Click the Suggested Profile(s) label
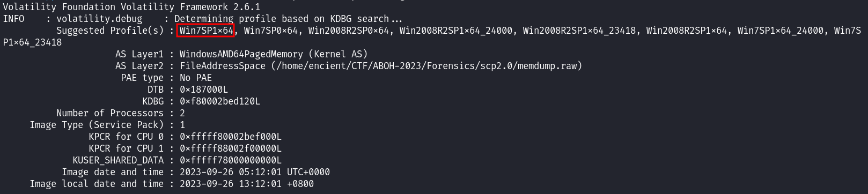The width and height of the screenshot is (868, 194). click(110, 31)
